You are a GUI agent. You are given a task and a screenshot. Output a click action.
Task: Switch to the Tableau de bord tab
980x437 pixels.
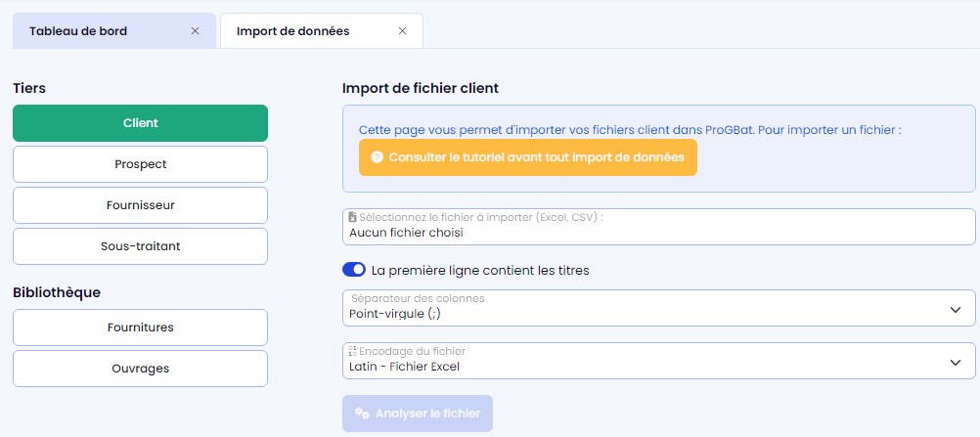(98, 31)
